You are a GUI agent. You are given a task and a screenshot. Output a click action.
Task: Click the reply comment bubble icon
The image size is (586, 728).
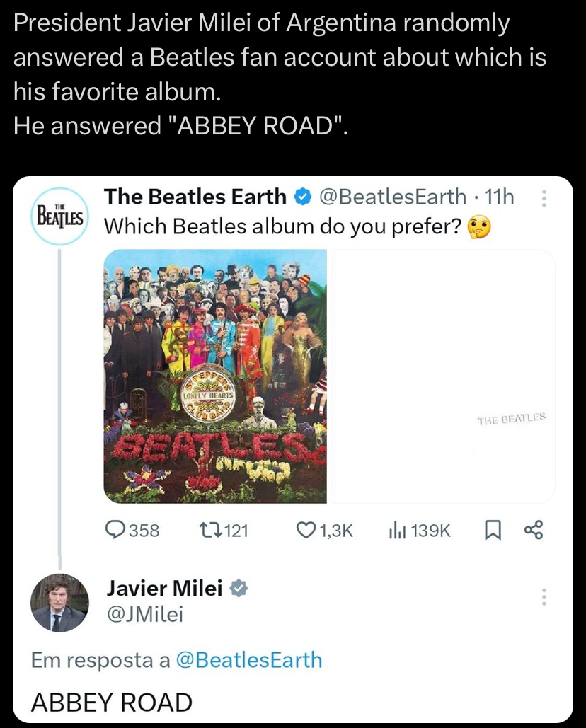115,530
